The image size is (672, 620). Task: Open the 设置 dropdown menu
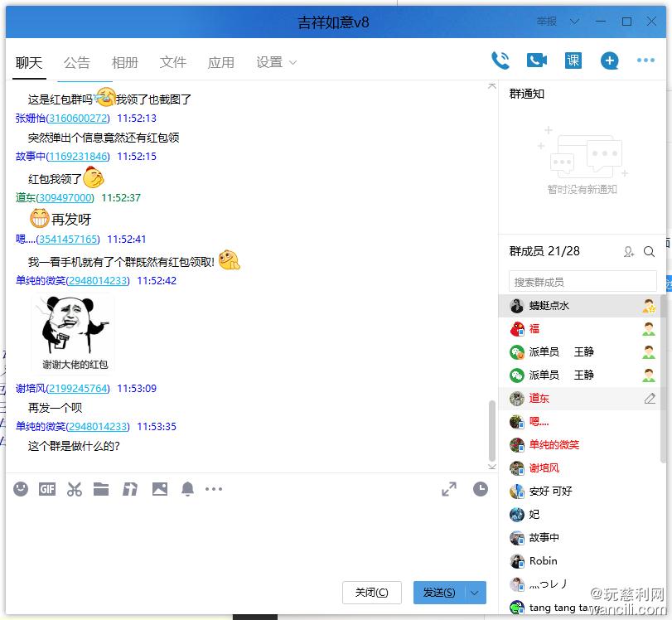[x=274, y=61]
